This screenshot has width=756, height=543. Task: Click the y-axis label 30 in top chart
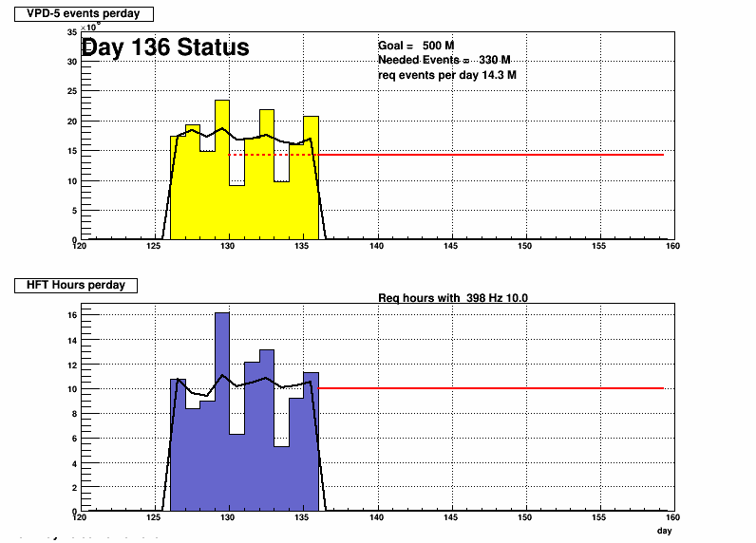(72, 62)
